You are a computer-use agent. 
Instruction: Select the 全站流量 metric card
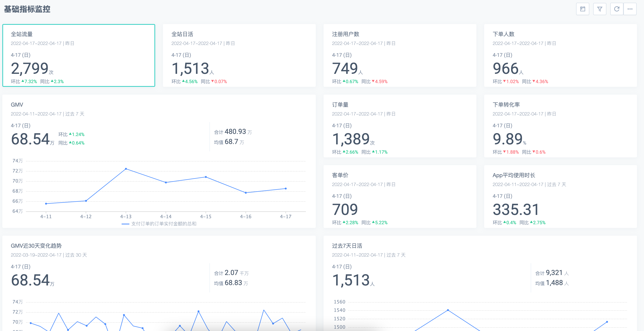79,55
